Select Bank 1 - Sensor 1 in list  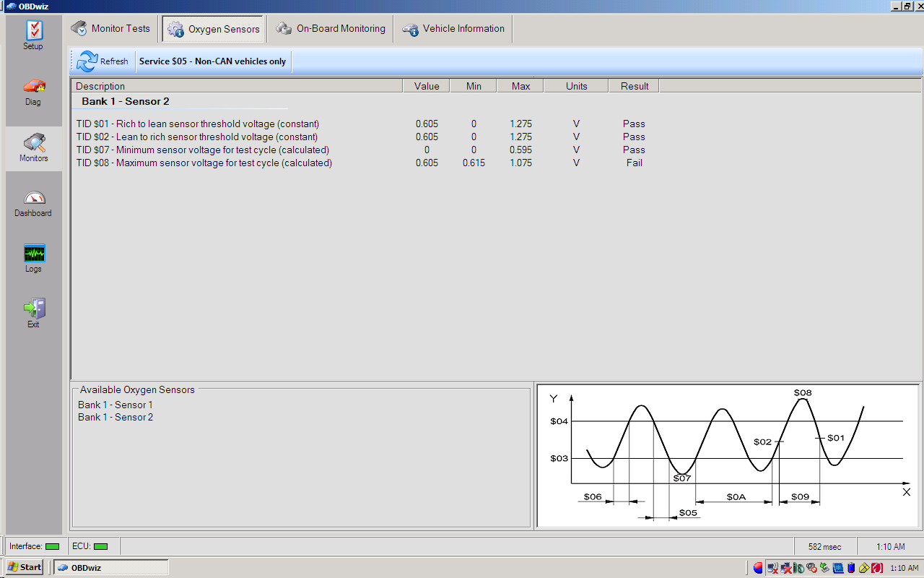[115, 405]
